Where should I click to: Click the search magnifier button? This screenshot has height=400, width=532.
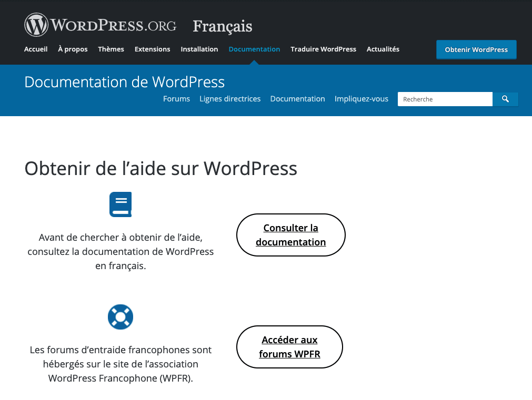(x=505, y=99)
